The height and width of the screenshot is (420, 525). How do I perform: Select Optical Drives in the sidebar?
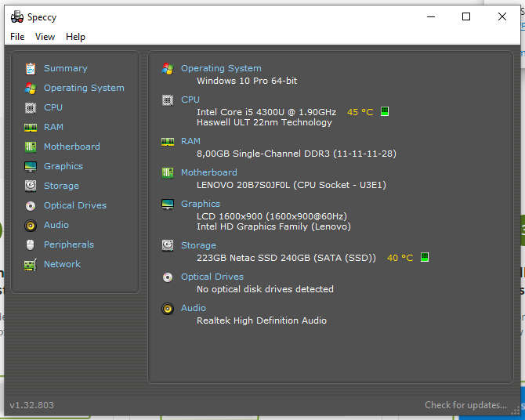tap(75, 205)
